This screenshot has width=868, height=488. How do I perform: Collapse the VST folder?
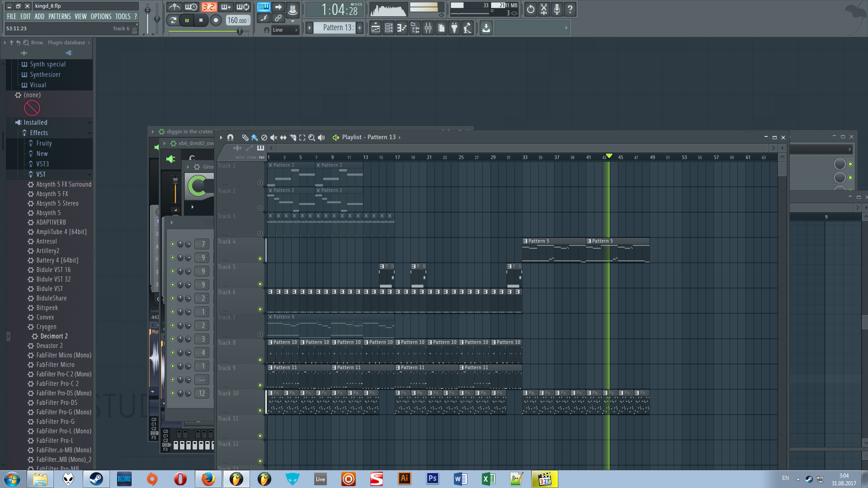coord(41,174)
